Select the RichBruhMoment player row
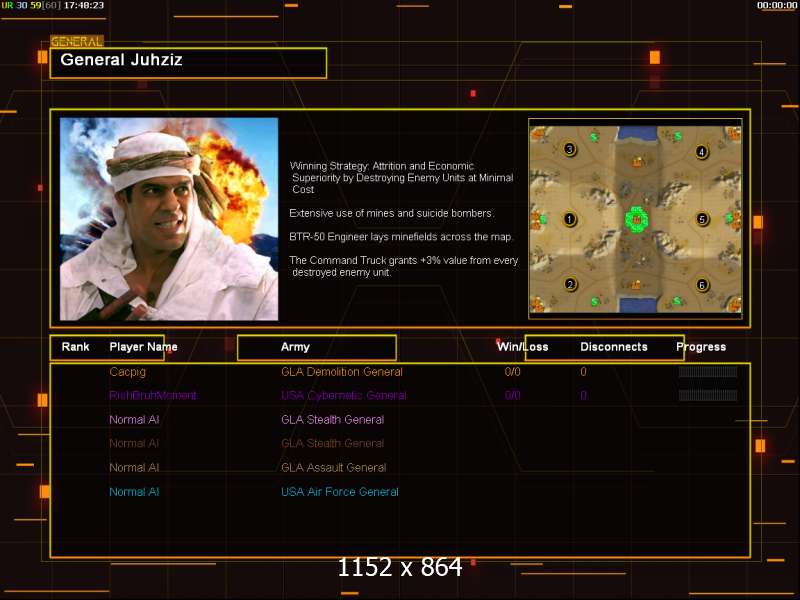This screenshot has height=600, width=800. (x=400, y=395)
